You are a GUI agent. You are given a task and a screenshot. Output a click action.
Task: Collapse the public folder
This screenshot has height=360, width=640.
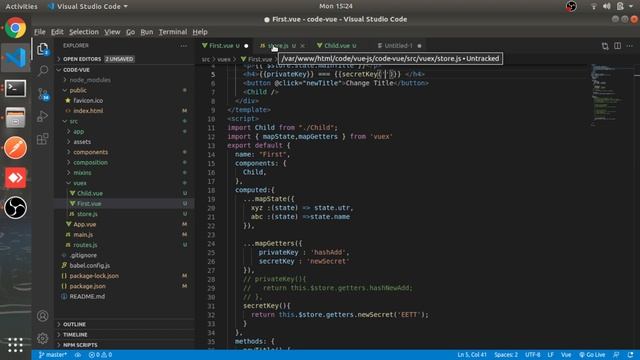pyautogui.click(x=78, y=90)
